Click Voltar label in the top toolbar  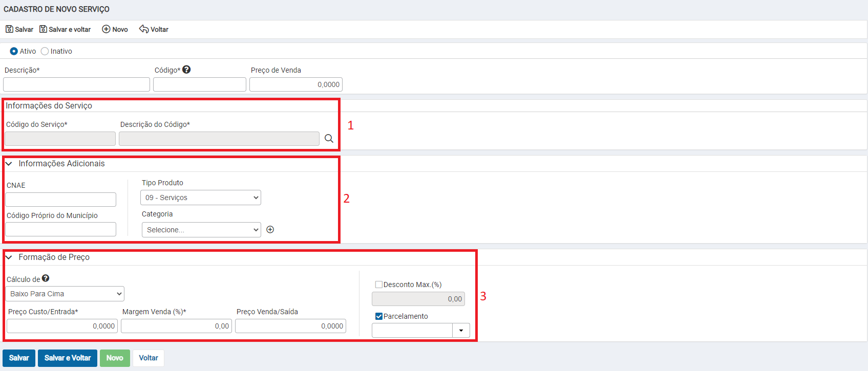(x=159, y=30)
